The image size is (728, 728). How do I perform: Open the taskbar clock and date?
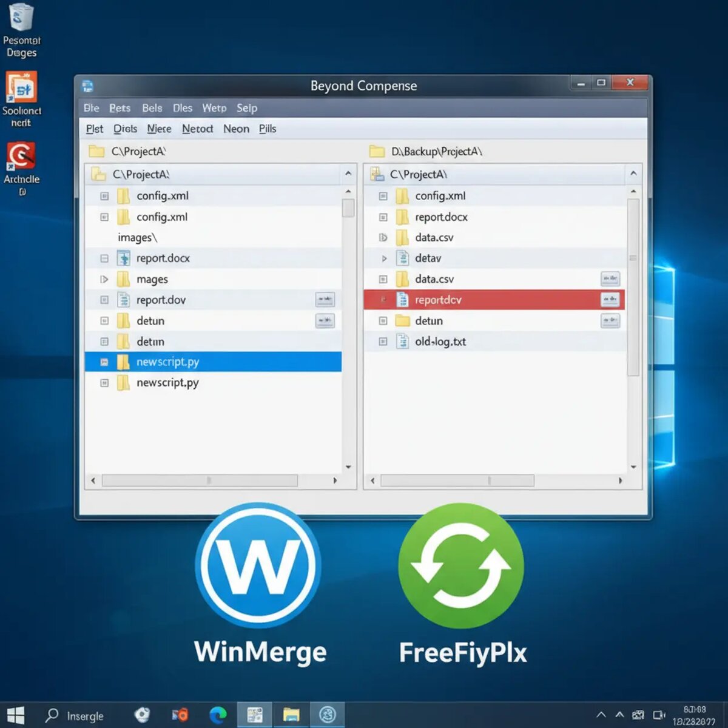(694, 715)
